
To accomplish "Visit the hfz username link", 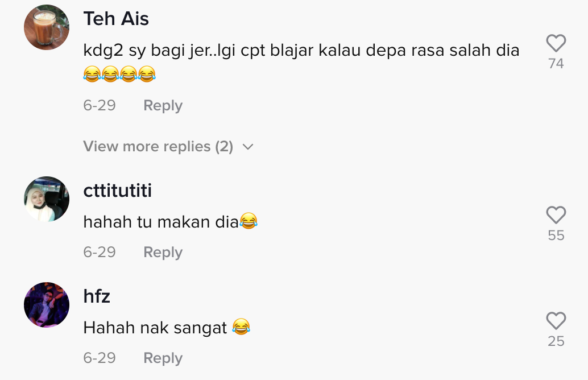I will pyautogui.click(x=97, y=296).
